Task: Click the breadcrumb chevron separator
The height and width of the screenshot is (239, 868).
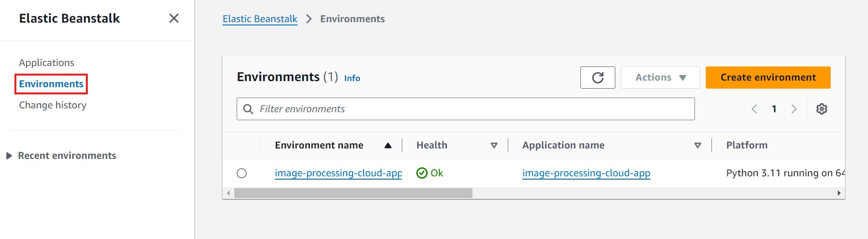Action: [309, 19]
